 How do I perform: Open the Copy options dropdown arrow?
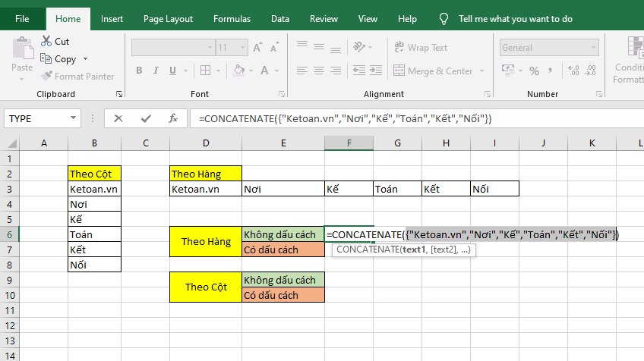[x=85, y=59]
